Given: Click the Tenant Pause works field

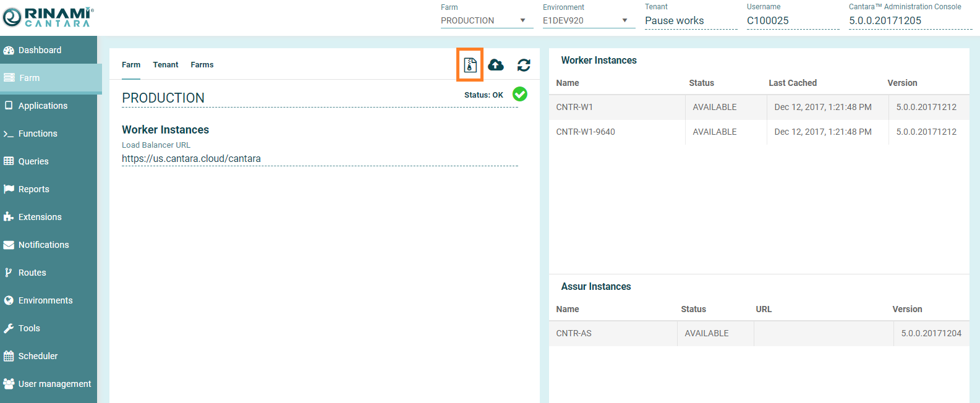Looking at the screenshot, I should (x=690, y=20).
